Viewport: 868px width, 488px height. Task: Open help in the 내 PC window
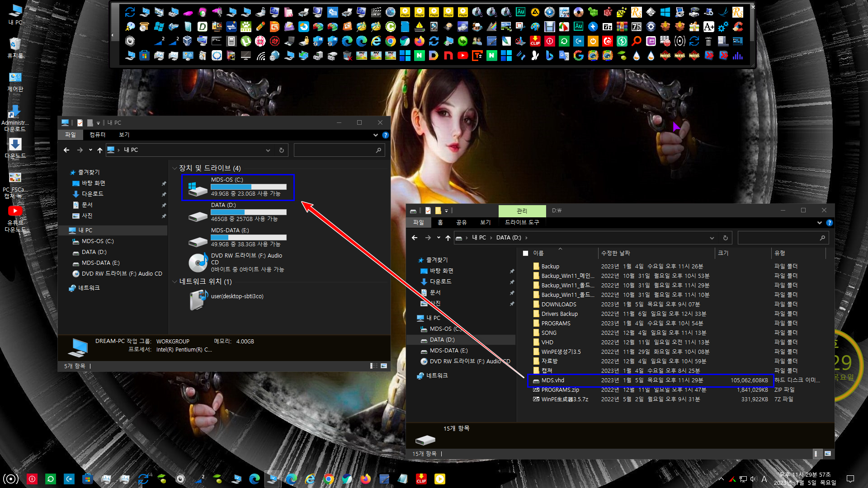tap(385, 135)
